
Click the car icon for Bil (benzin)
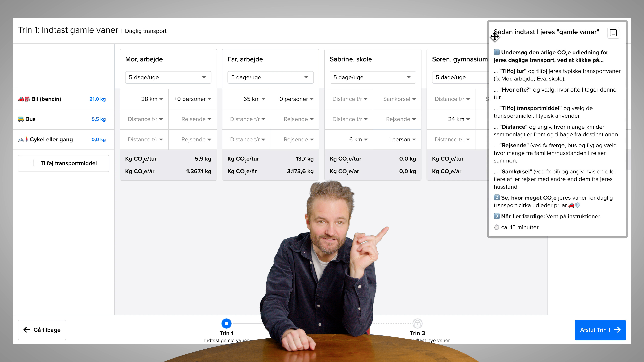[x=21, y=99]
